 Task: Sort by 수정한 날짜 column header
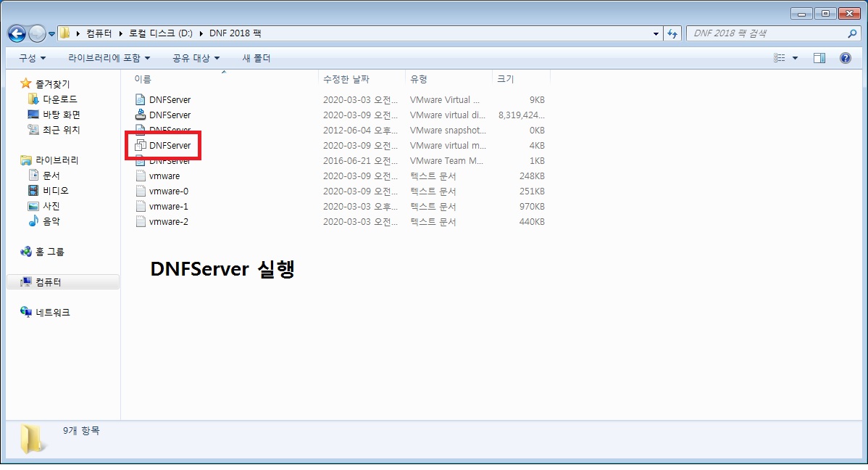coord(346,79)
